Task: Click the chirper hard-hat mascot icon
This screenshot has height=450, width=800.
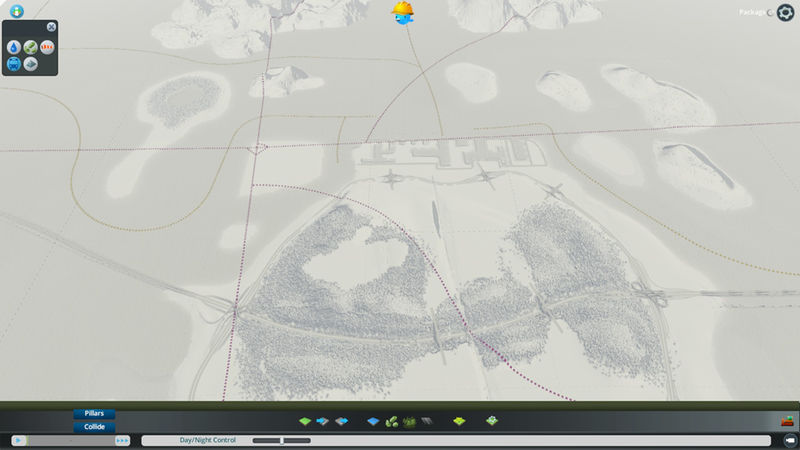Action: click(x=403, y=12)
